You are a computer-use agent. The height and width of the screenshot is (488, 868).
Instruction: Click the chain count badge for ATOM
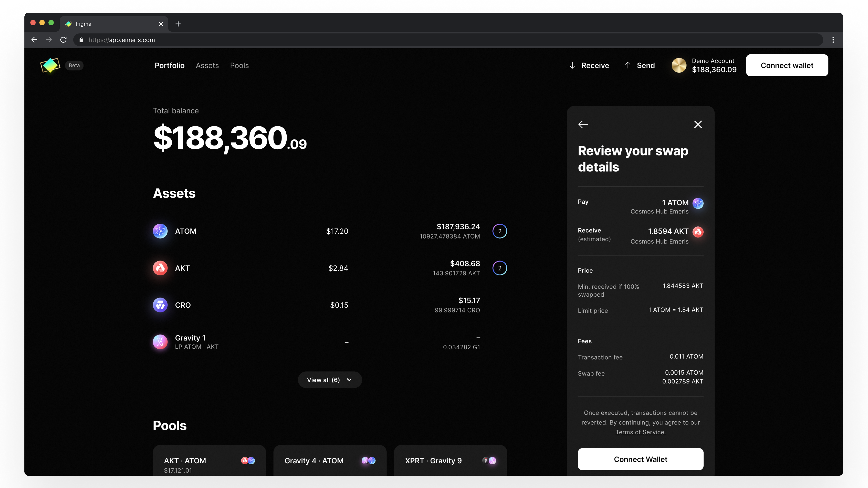coord(500,231)
